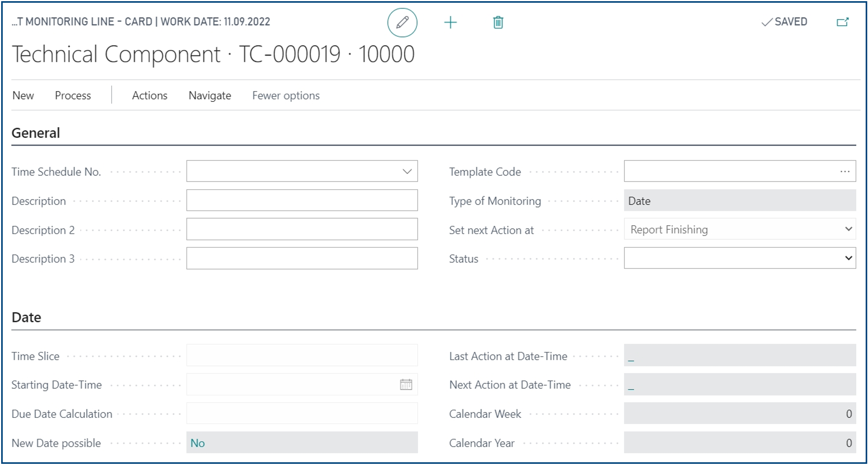Click the Calendar Year value field
Viewport: 868px width, 465px height.
(740, 442)
